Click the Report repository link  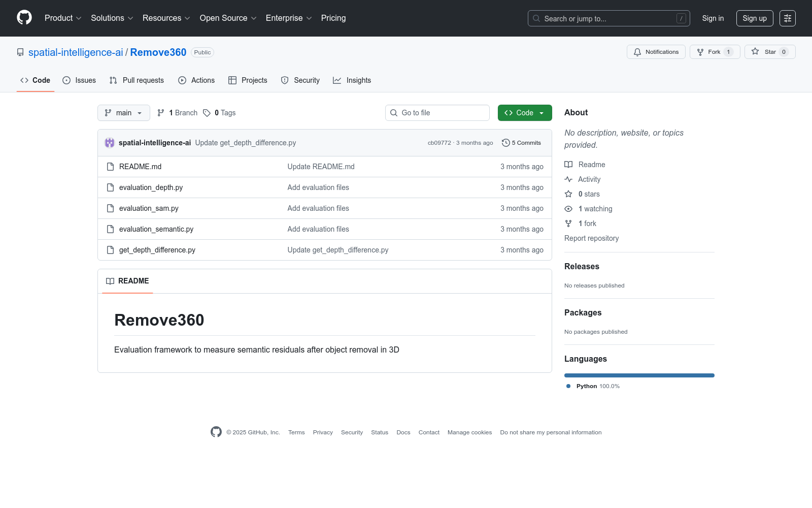click(591, 238)
